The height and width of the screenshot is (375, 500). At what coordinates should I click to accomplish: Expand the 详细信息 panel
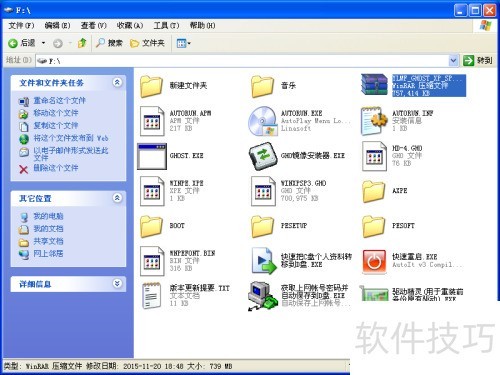(117, 284)
